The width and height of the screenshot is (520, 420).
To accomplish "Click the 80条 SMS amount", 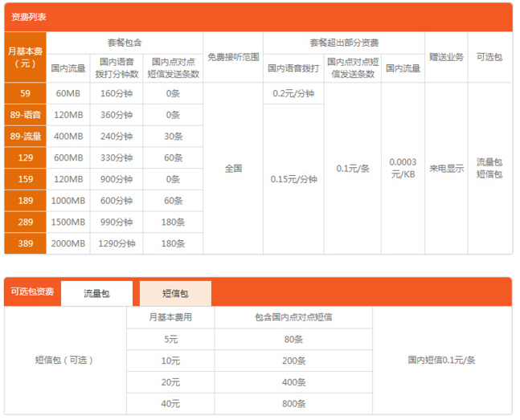I will [x=293, y=340].
